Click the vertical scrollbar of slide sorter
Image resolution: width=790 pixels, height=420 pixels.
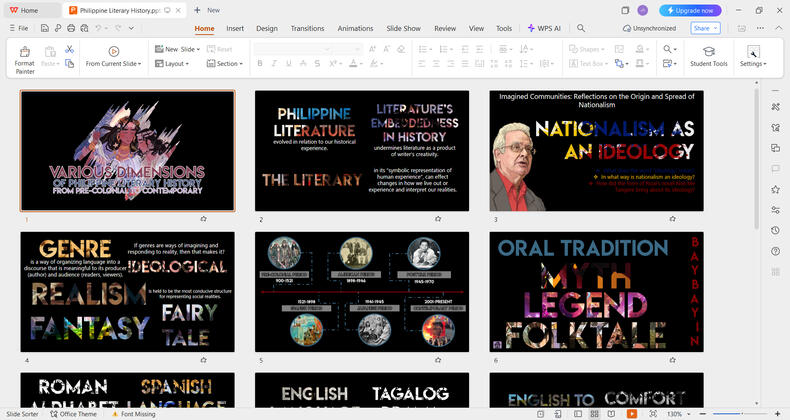pyautogui.click(x=756, y=159)
